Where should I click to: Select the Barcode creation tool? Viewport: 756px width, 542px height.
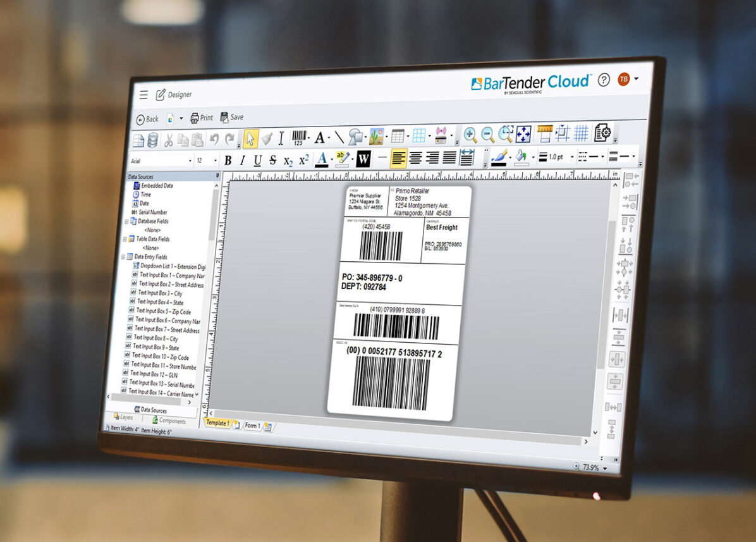click(300, 137)
